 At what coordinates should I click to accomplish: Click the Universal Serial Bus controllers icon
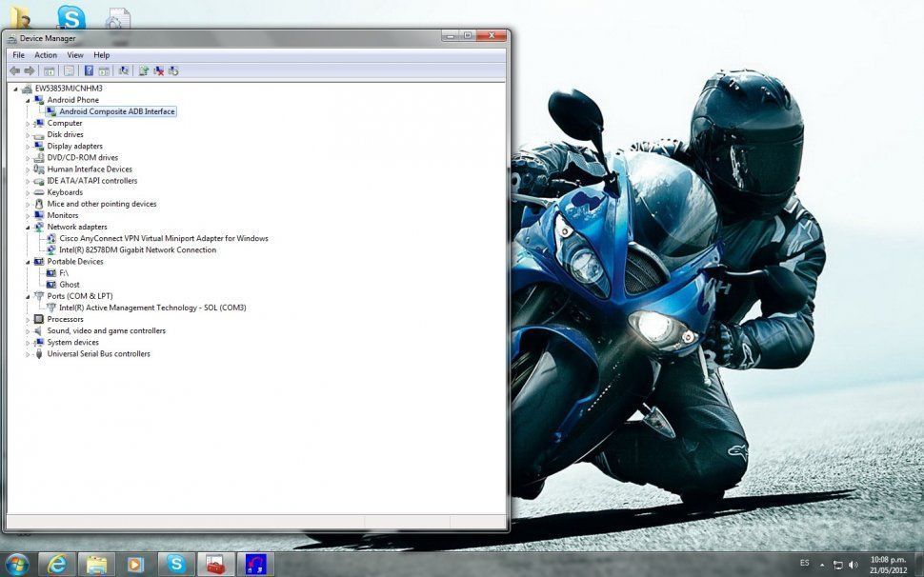pos(39,354)
